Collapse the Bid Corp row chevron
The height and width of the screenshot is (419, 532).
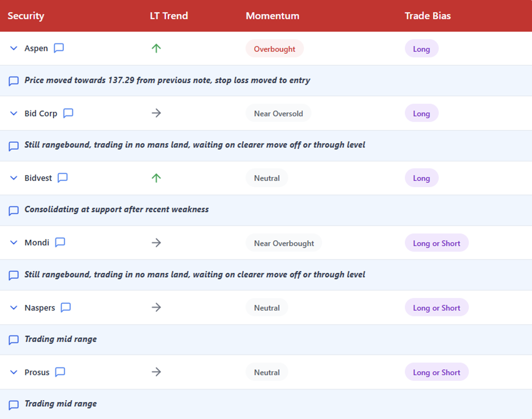(x=14, y=113)
